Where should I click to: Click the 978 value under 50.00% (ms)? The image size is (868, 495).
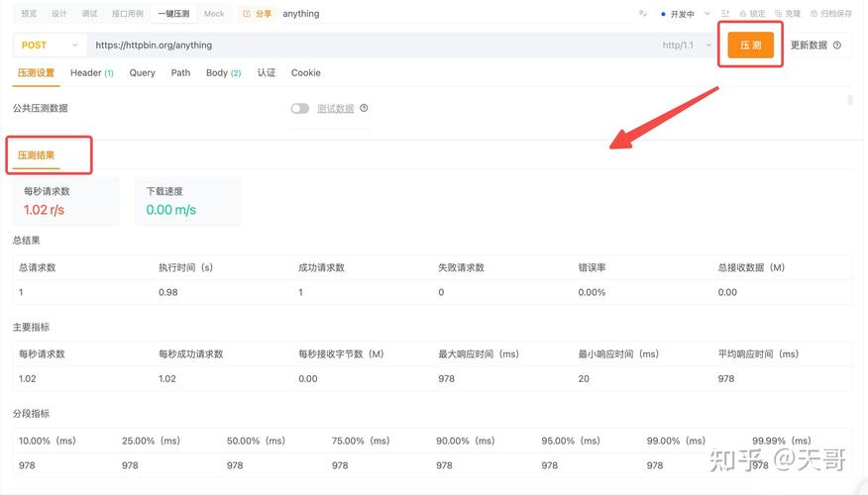pyautogui.click(x=235, y=465)
